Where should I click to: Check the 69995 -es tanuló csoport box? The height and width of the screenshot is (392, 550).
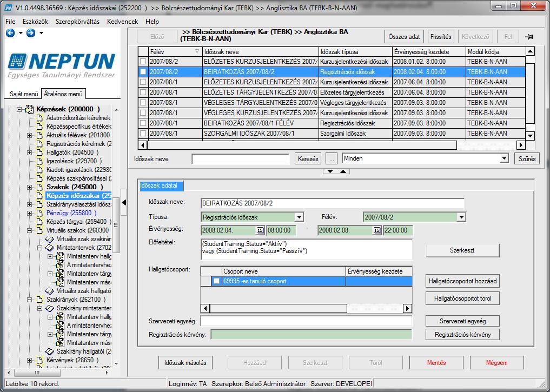click(216, 281)
